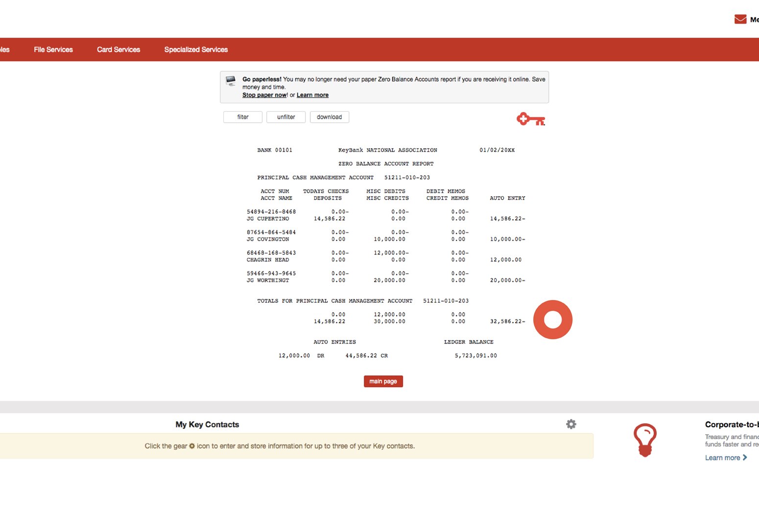Image resolution: width=759 pixels, height=532 pixels.
Task: Click the red lightbulb icon
Action: click(x=645, y=439)
